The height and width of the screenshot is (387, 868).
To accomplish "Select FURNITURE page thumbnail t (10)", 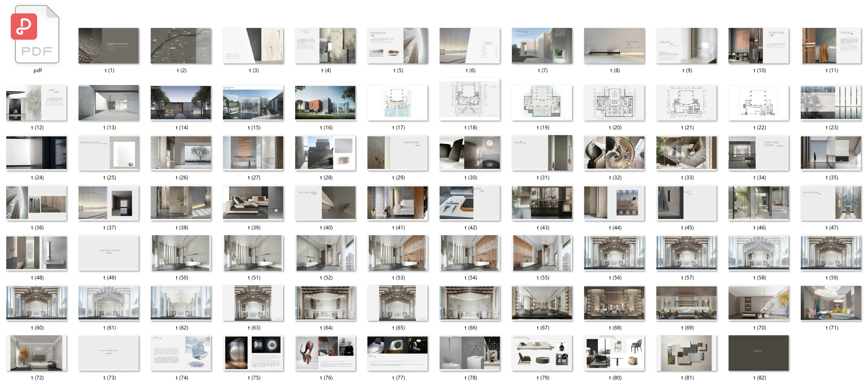I will click(x=759, y=46).
